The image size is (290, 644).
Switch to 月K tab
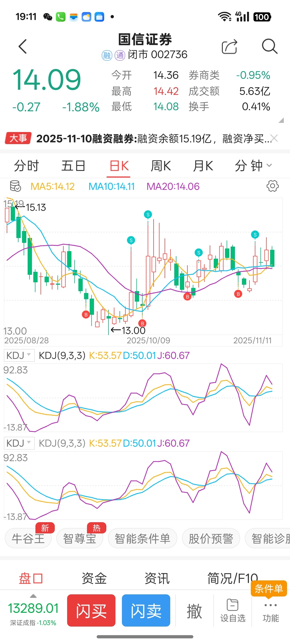(203, 166)
